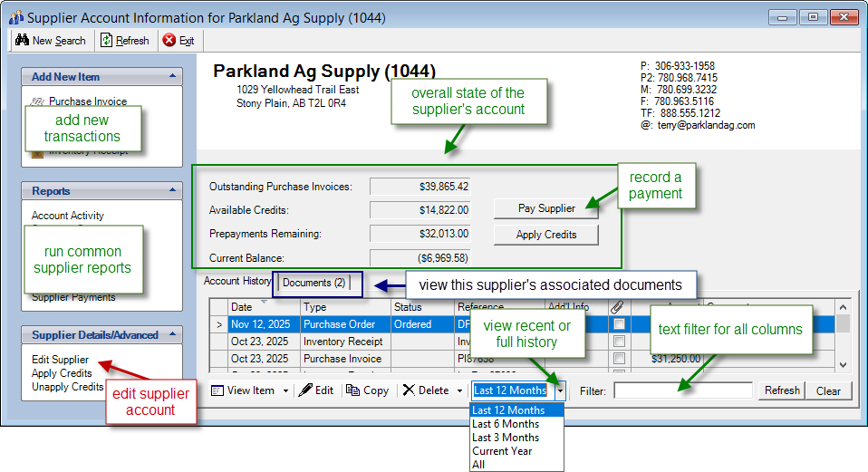Click the grid scrollbar up arrow

point(843,307)
